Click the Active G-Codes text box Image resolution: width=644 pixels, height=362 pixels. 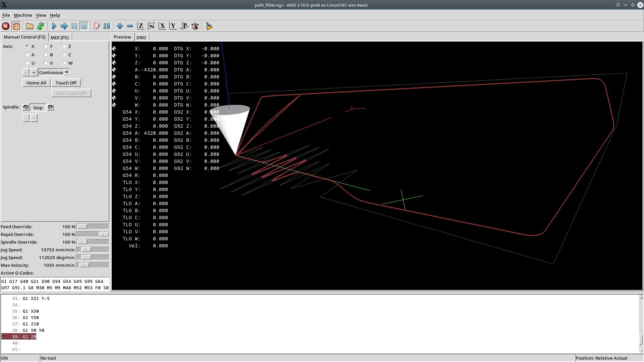pos(55,284)
